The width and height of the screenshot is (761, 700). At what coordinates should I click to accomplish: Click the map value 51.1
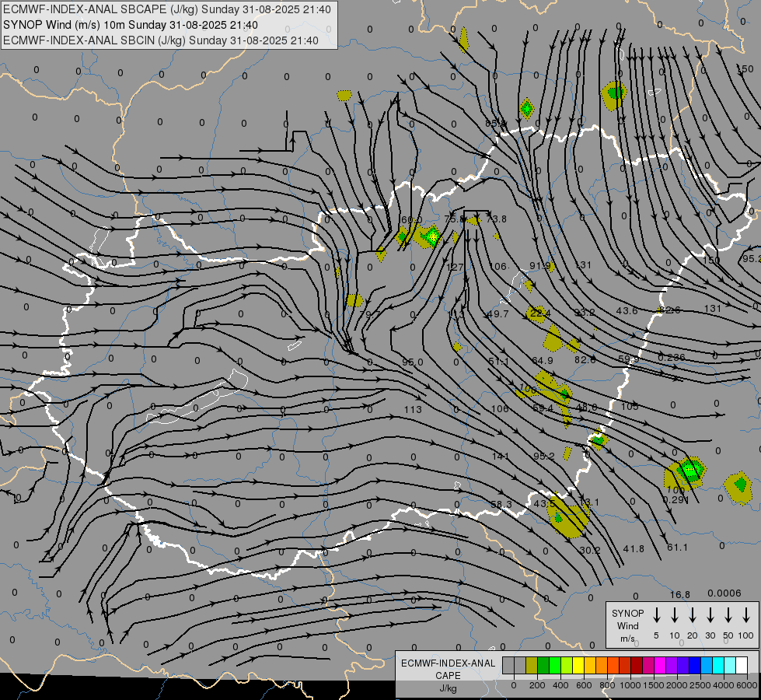[498, 362]
